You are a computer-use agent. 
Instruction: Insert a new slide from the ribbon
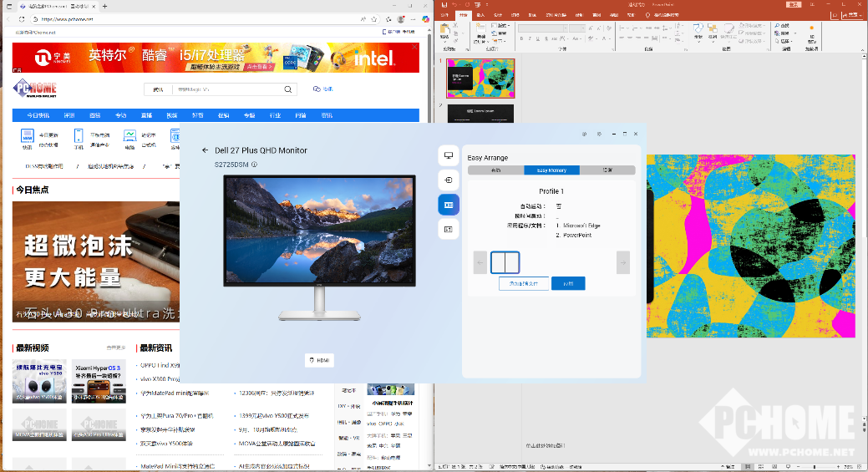(480, 32)
